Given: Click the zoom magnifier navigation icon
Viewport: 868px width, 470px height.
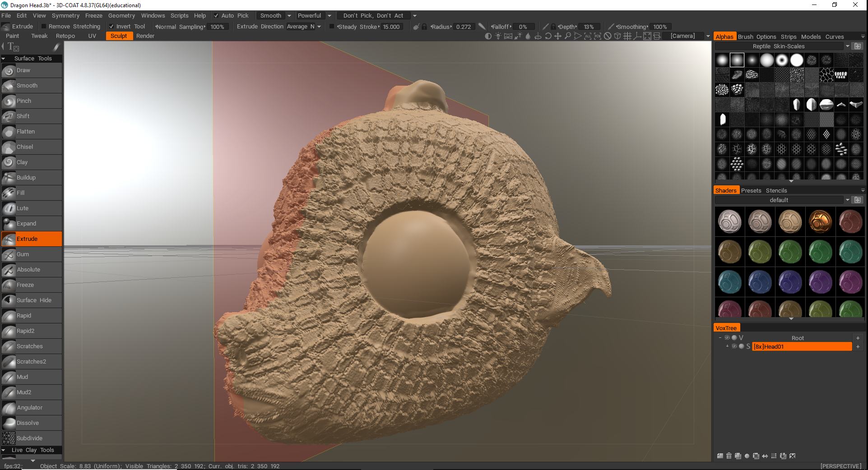Looking at the screenshot, I should click(x=568, y=36).
